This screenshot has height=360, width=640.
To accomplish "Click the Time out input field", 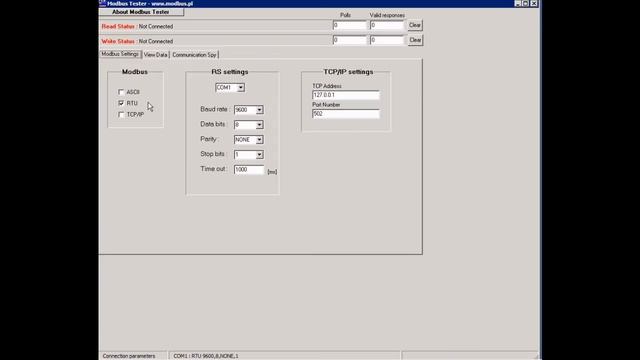I will click(x=249, y=169).
